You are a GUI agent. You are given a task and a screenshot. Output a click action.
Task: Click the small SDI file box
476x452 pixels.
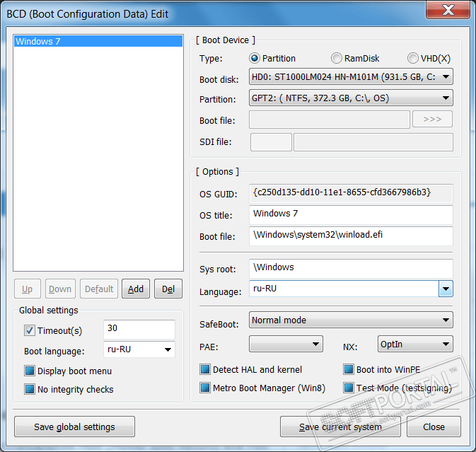[271, 142]
